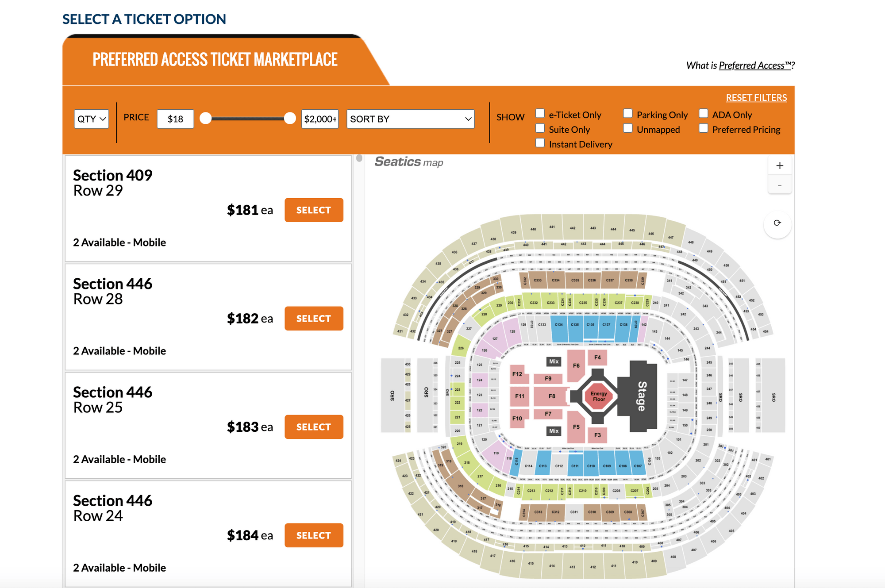Click the upper Mix area on map
This screenshot has height=588, width=885.
554,361
